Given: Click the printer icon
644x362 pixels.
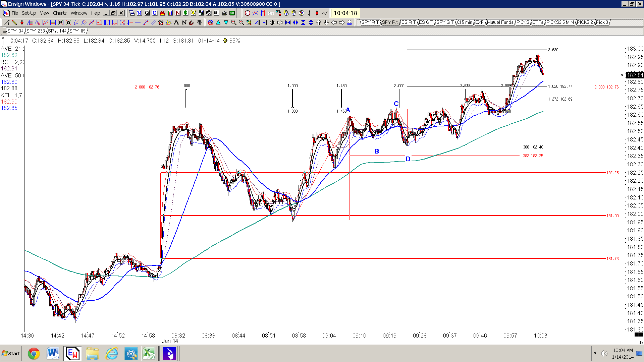Looking at the screenshot, I should pyautogui.click(x=224, y=13).
